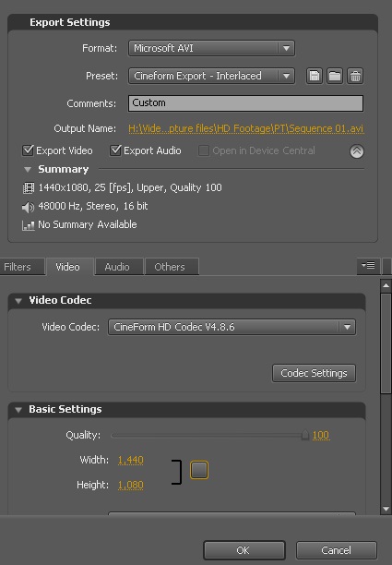Click the Output Name file path link
The image size is (392, 565).
246,128
